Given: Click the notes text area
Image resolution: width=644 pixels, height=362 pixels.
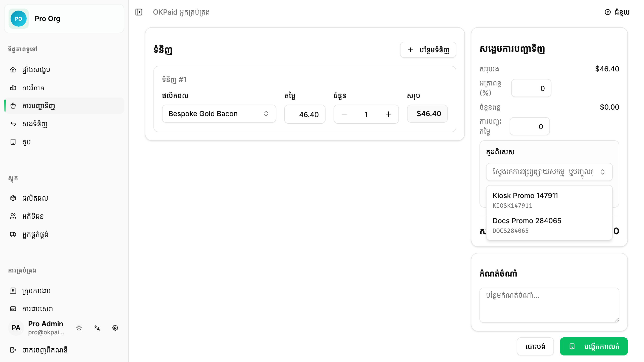Looking at the screenshot, I should coord(549,305).
